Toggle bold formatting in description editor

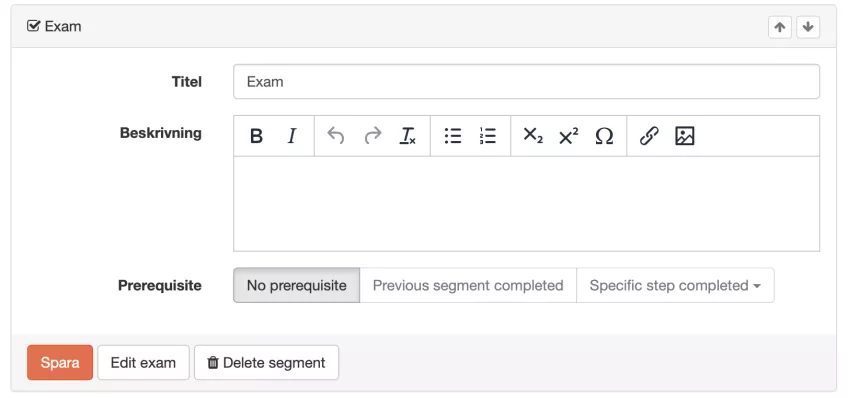pos(256,136)
